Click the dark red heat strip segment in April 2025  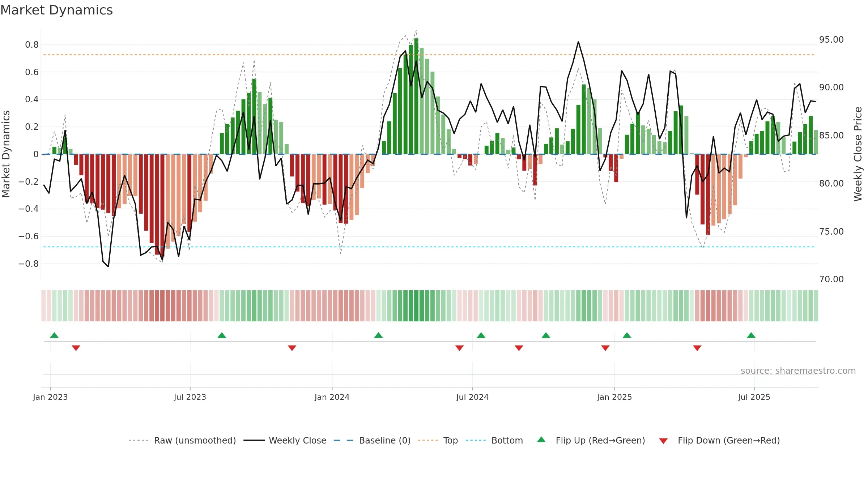708,306
